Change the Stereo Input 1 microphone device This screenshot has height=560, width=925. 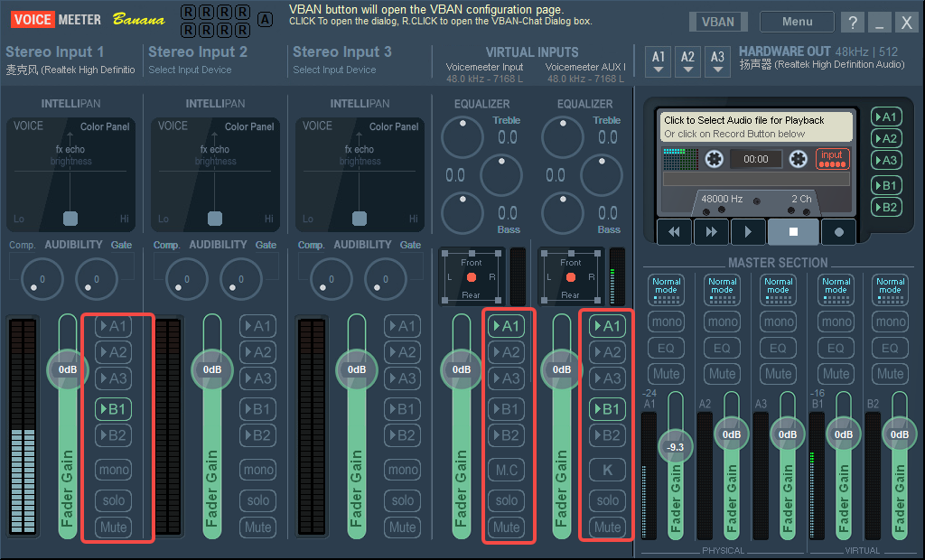coord(70,70)
